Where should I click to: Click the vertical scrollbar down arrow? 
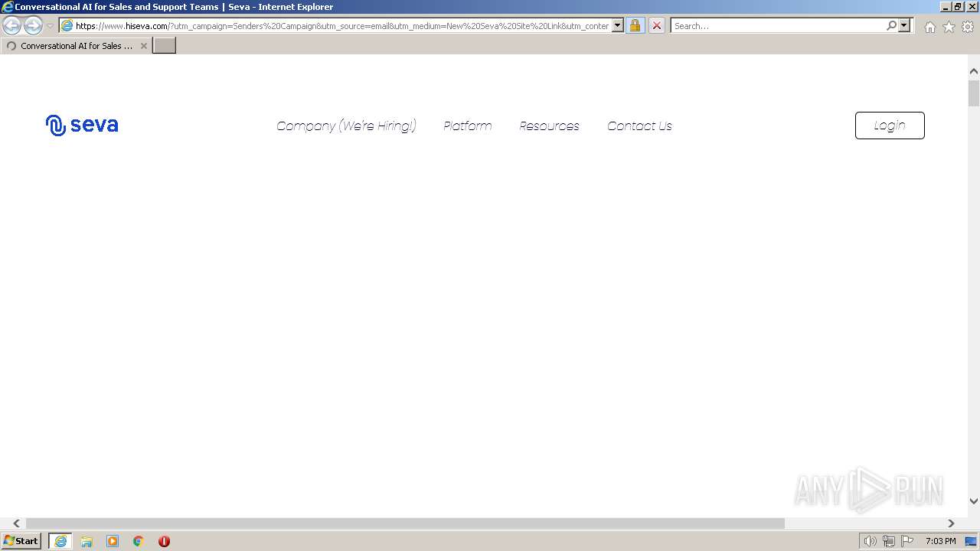pos(974,501)
